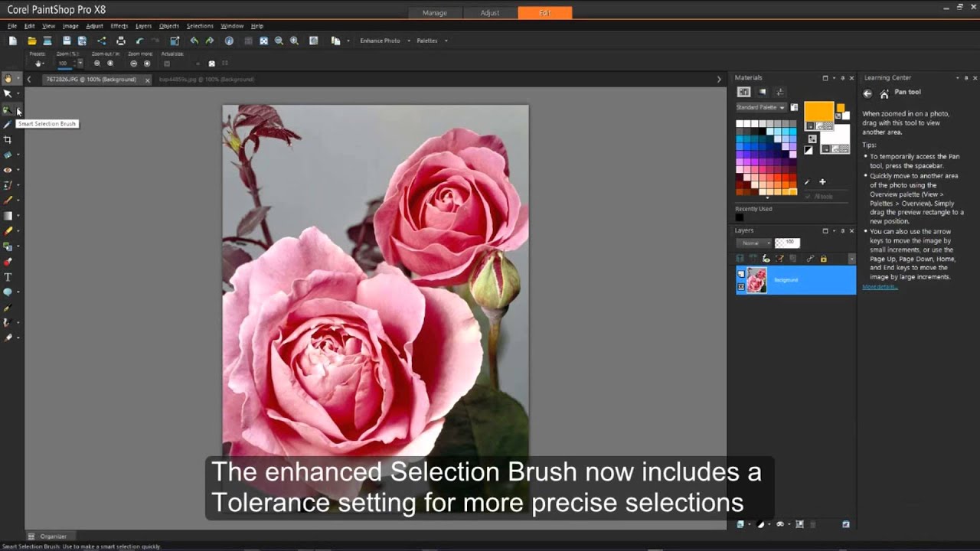Click the Zoom in magnifier in the main toolbar
Viewport: 980px width, 551px height.
(295, 41)
